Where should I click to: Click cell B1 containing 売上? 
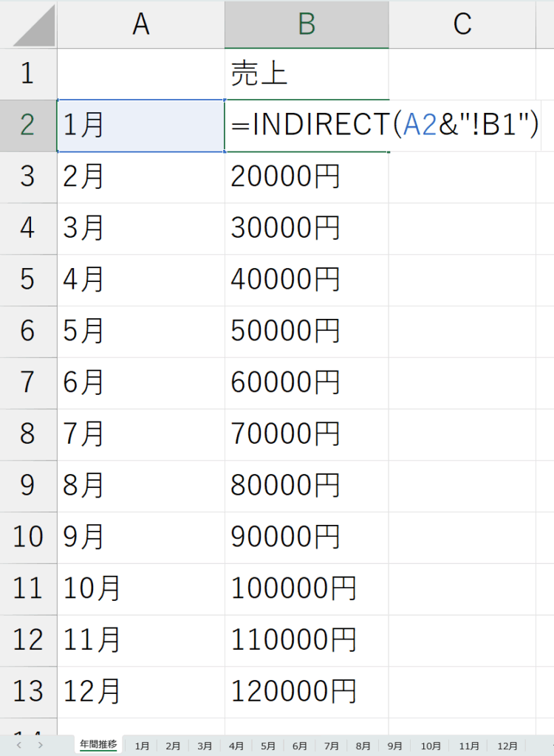[307, 74]
